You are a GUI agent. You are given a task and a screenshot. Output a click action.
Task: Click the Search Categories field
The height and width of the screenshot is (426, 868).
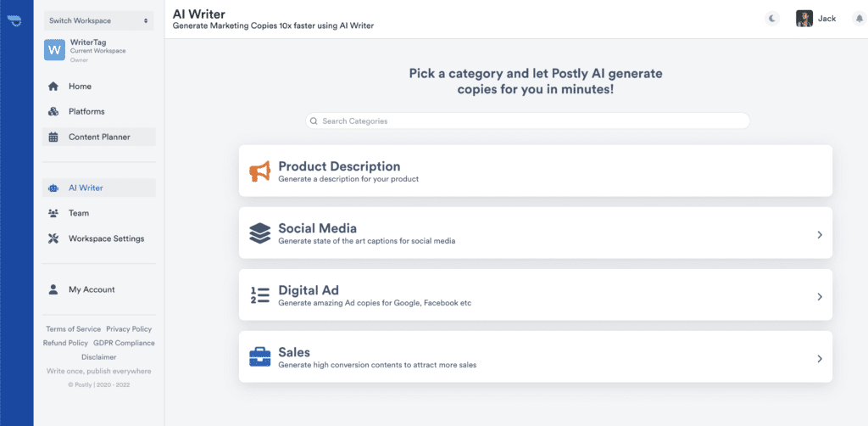[527, 121]
